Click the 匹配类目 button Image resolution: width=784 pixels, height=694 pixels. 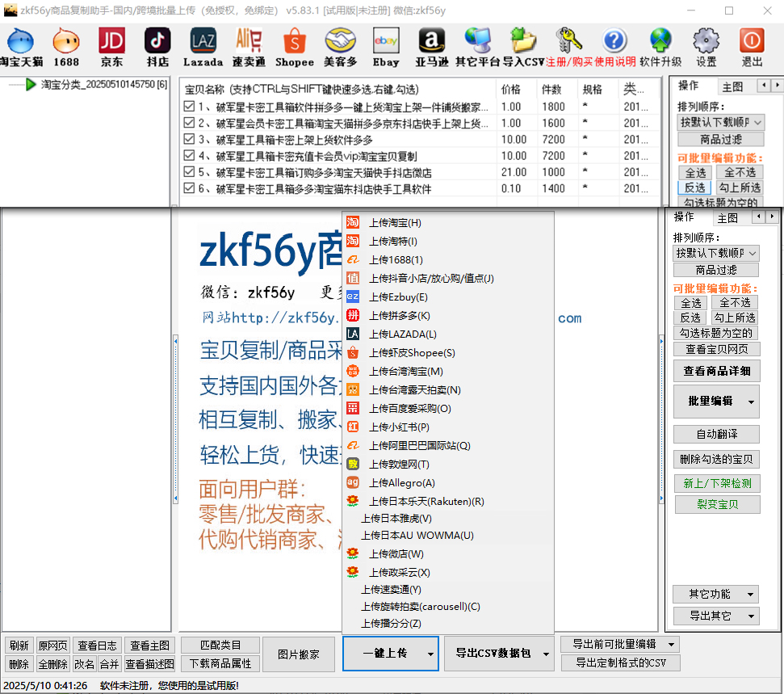220,645
